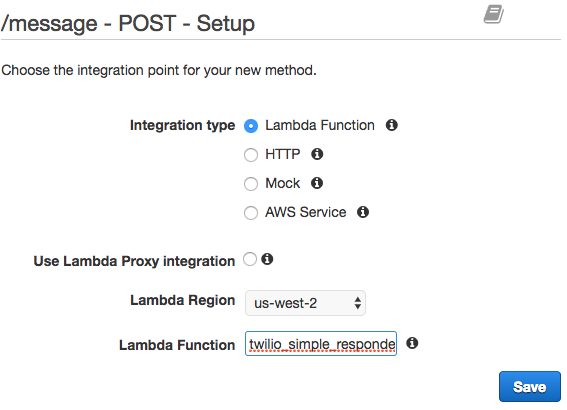Click the /message - POST - Setup heading
This screenshot has width=567, height=410.
128,24
